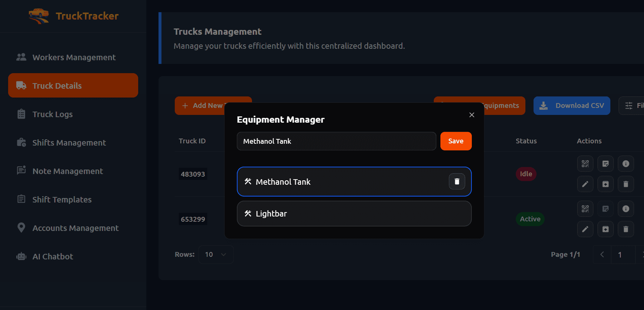This screenshot has width=644, height=310.
Task: Click the QR code icon for truck 653299
Action: pyautogui.click(x=585, y=209)
